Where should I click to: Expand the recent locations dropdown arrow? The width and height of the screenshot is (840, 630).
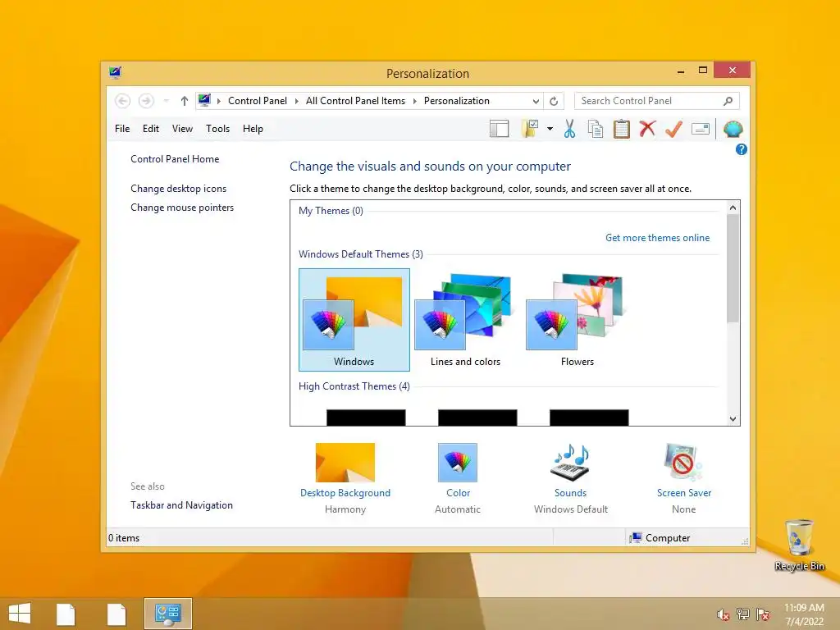(166, 101)
